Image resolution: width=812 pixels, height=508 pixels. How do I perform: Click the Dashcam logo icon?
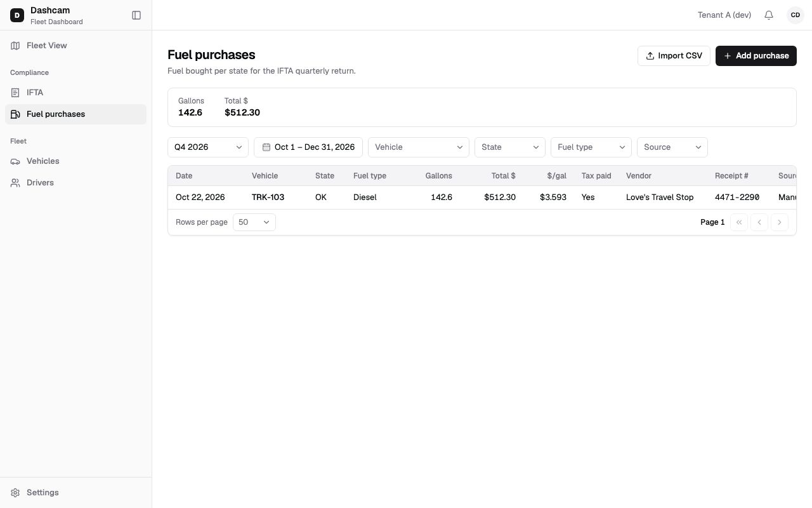[17, 15]
